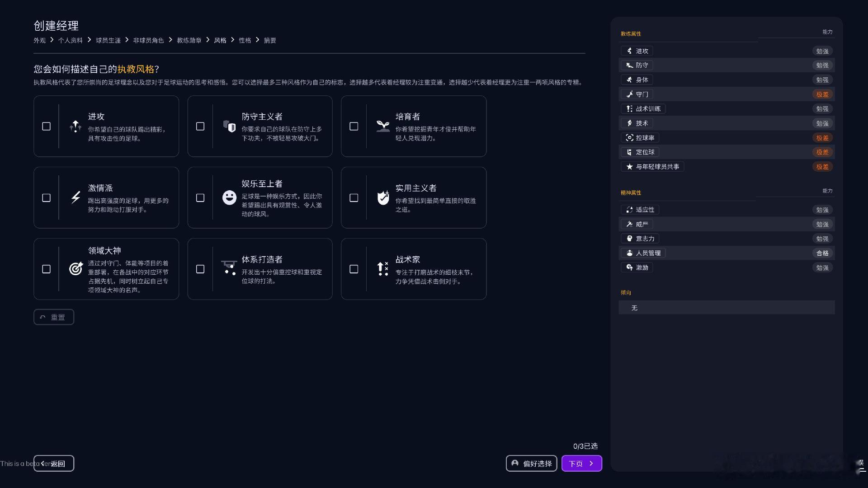Screen dimensions: 868x488
Task: Click the 进攻 attacking style arrow icon
Action: [x=75, y=126]
